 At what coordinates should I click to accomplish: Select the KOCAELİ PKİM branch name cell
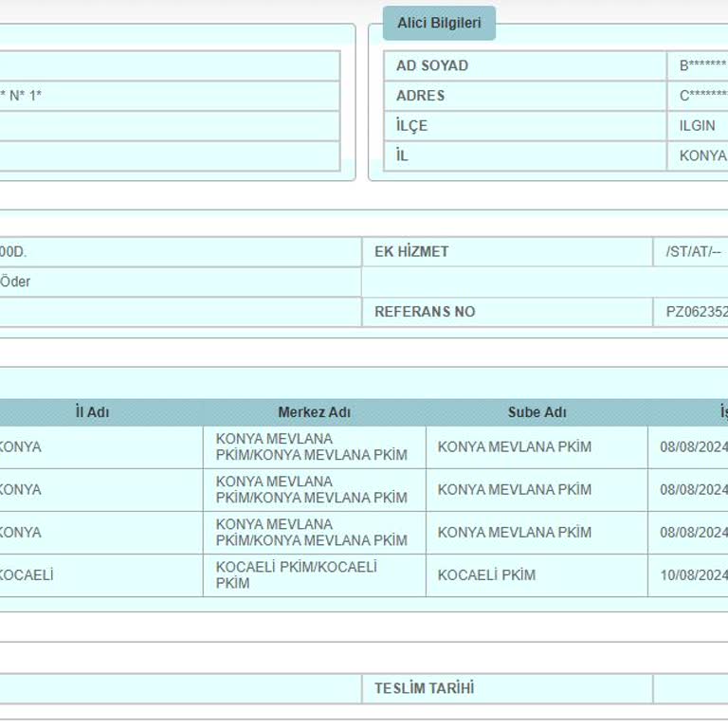point(537,575)
